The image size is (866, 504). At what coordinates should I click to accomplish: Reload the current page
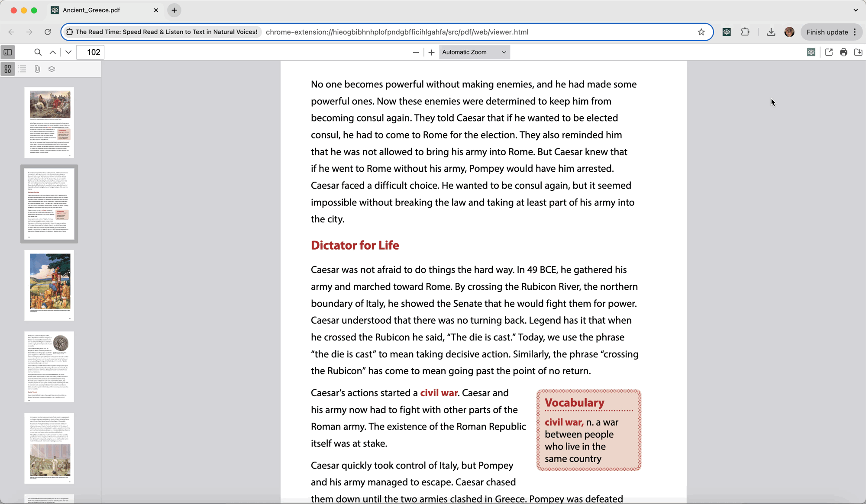48,32
